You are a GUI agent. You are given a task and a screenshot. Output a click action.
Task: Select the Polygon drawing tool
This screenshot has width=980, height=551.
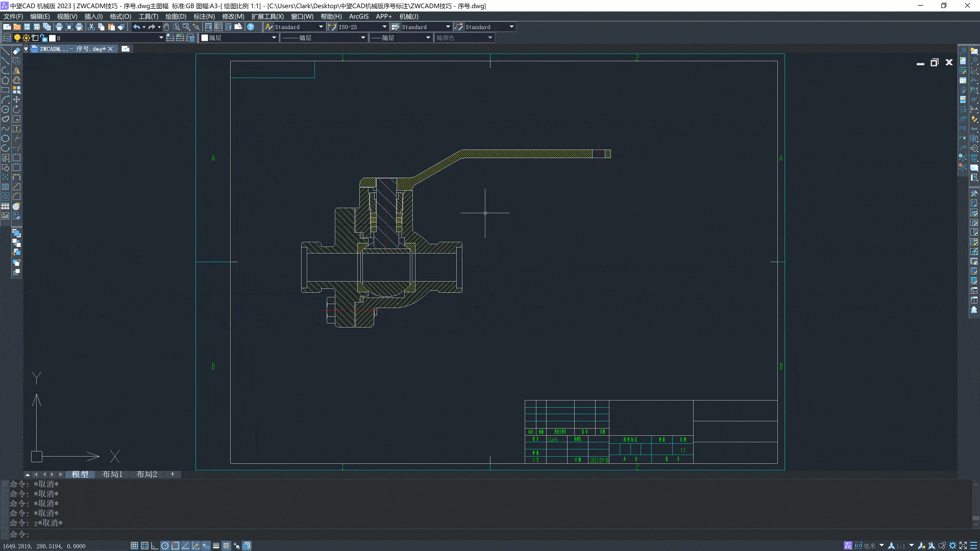coord(6,80)
